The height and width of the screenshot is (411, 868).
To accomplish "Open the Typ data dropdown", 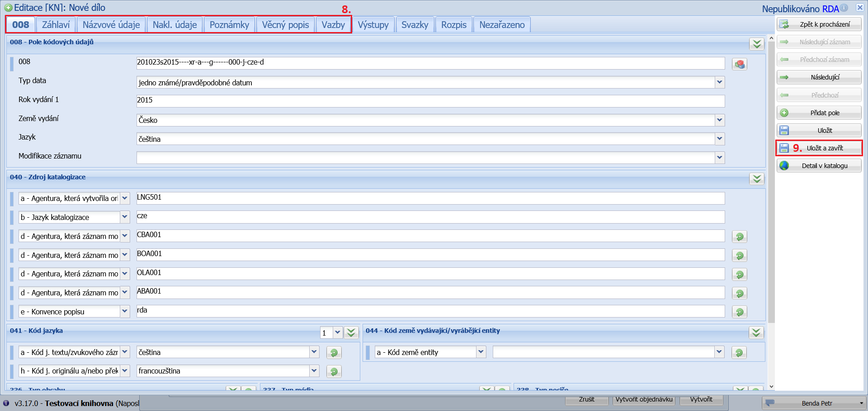I will click(720, 82).
